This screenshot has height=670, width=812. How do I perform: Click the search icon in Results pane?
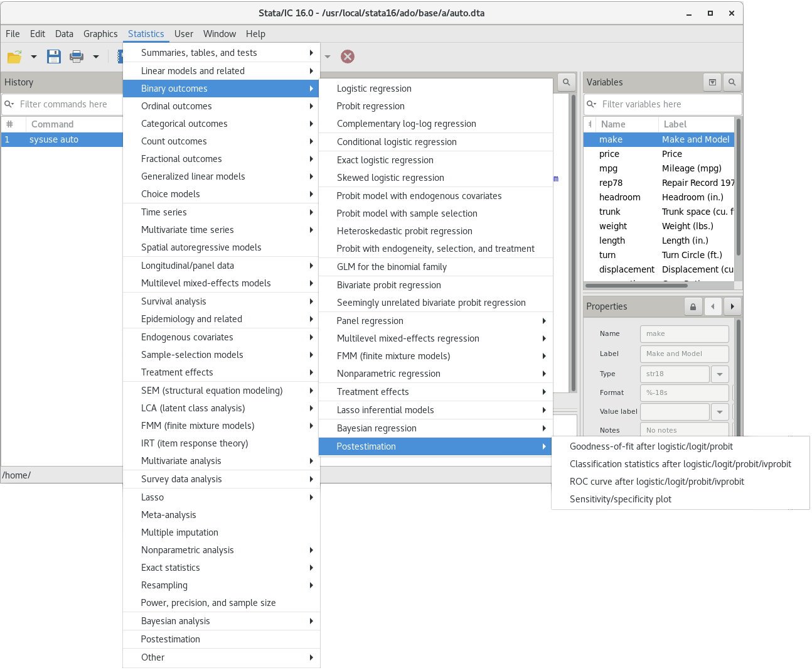pos(566,82)
